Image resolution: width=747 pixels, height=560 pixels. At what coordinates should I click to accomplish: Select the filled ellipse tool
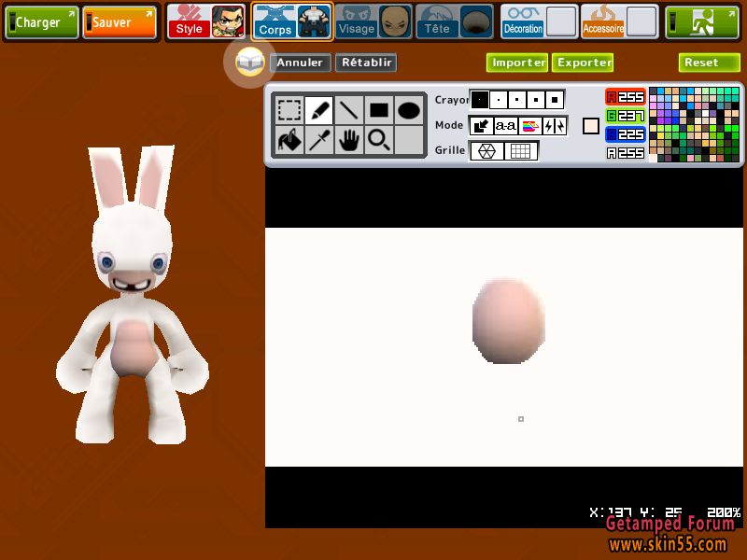tap(409, 110)
